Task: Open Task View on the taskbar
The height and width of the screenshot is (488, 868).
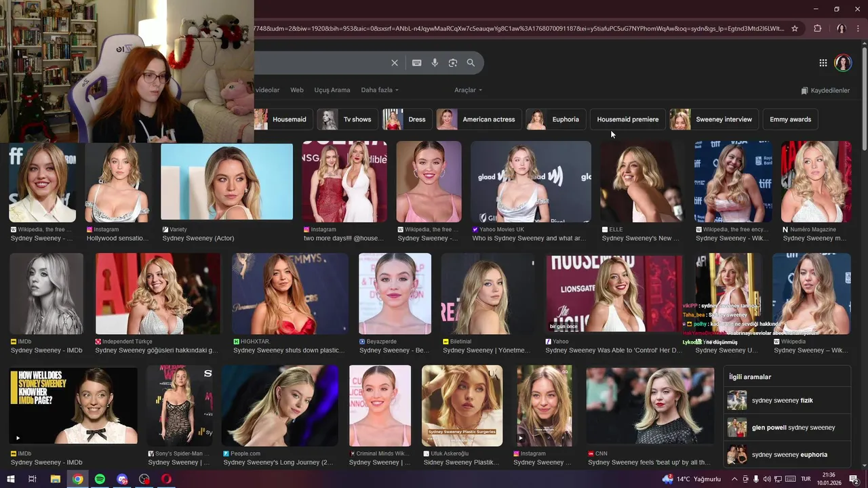Action: 32,479
